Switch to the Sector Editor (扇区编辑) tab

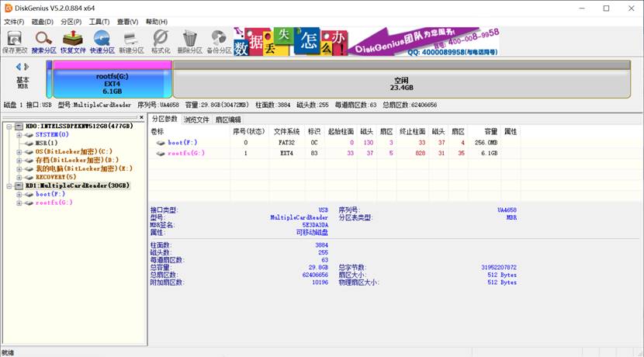(228, 120)
